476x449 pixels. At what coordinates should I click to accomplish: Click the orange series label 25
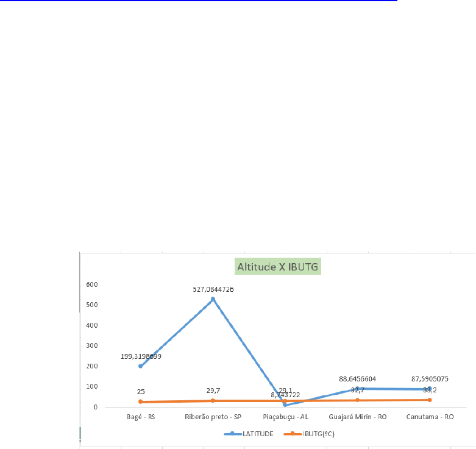coord(141,392)
